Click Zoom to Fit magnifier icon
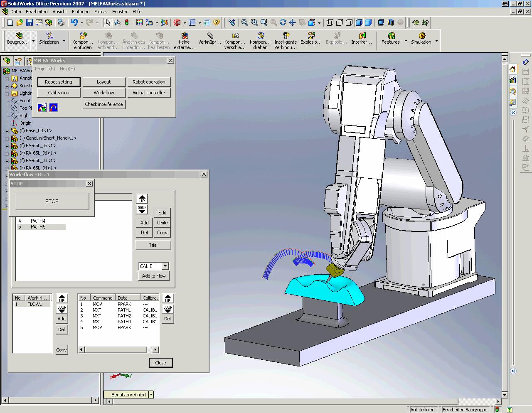This screenshot has width=532, height=413. (x=245, y=22)
